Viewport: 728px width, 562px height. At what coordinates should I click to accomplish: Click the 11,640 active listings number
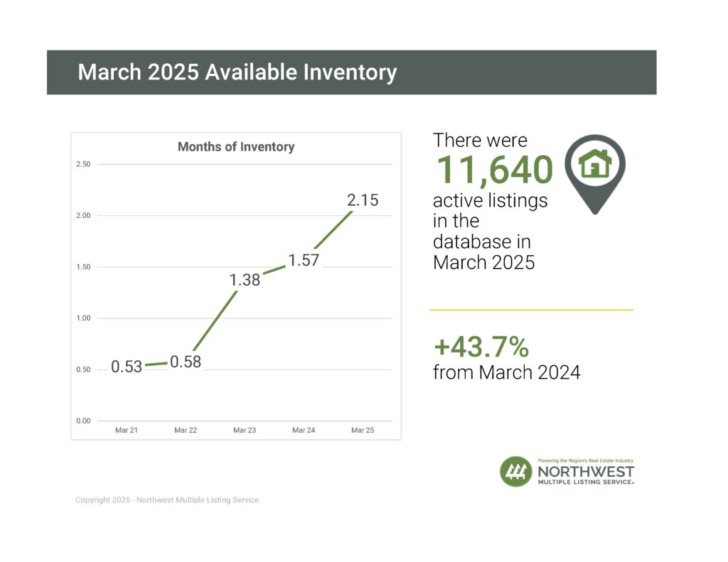coord(493,171)
